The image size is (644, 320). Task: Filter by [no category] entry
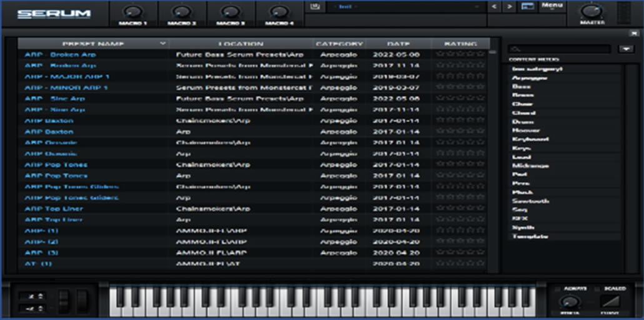click(564, 69)
